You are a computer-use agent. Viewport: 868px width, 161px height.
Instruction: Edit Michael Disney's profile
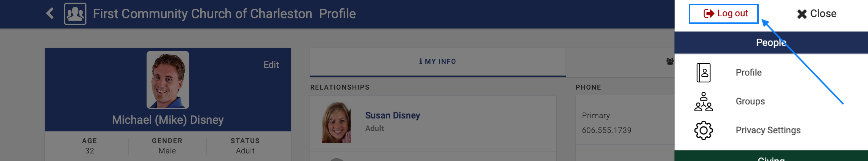(x=271, y=65)
